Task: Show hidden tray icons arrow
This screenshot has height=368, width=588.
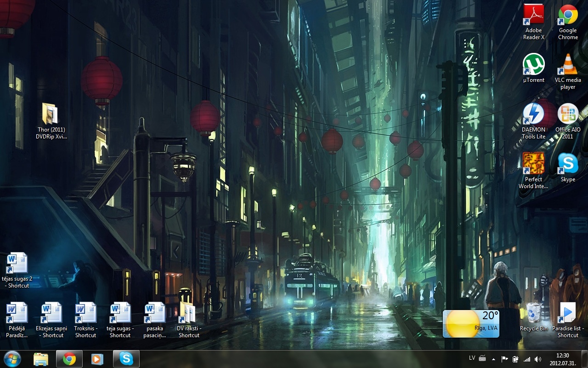Action: pos(494,359)
